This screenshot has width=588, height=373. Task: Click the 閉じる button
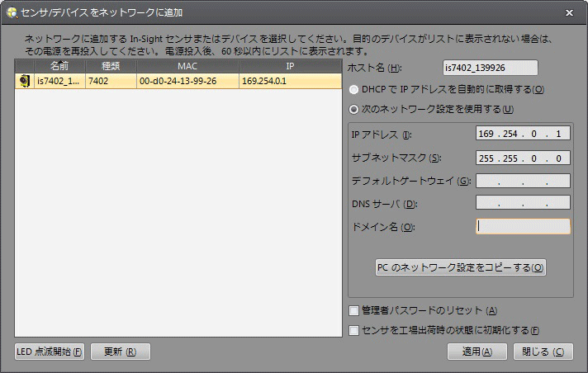pos(542,352)
